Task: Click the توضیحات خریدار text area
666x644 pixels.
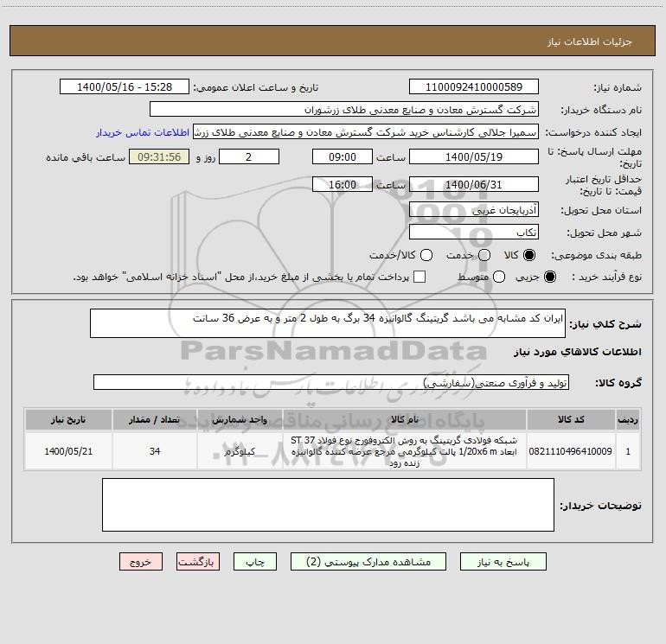Action: tap(328, 505)
